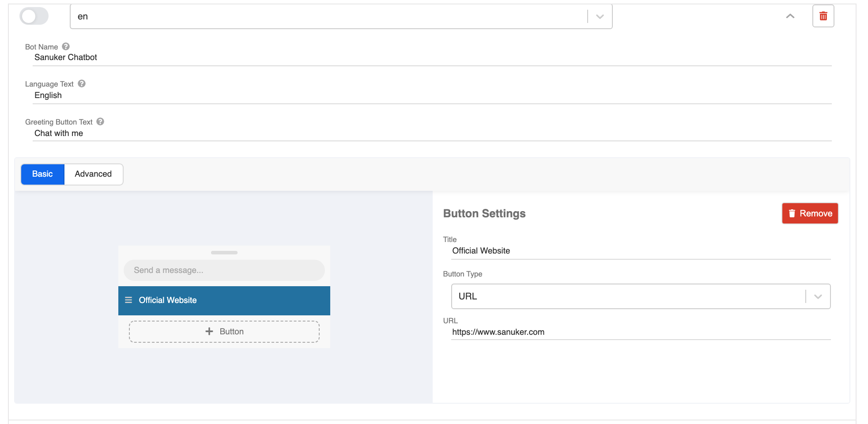Click the drag handle above message box
This screenshot has height=424, width=868.
click(x=224, y=253)
